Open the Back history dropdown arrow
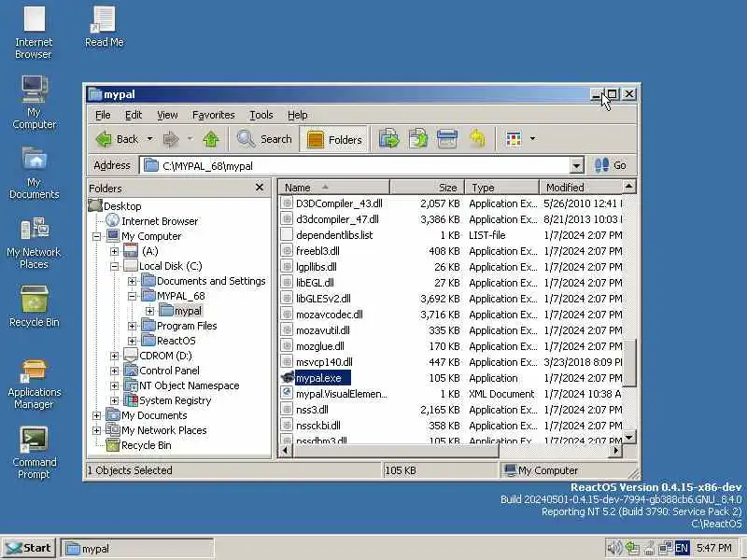The height and width of the screenshot is (560, 747). point(149,139)
